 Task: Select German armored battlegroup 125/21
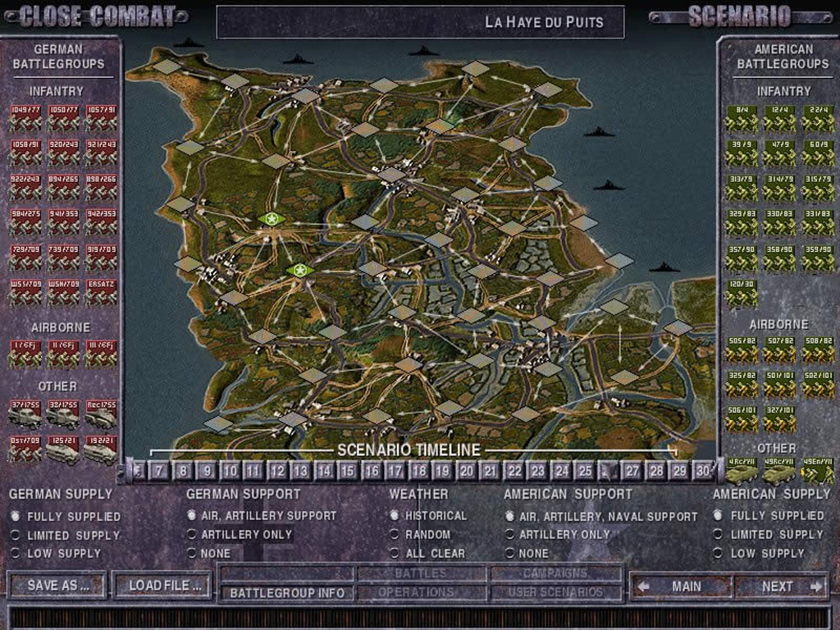pos(63,449)
